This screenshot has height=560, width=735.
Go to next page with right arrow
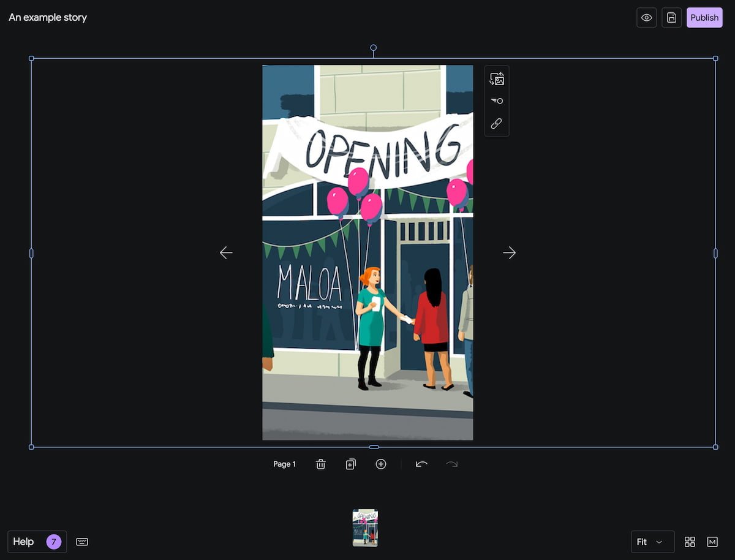coord(509,252)
